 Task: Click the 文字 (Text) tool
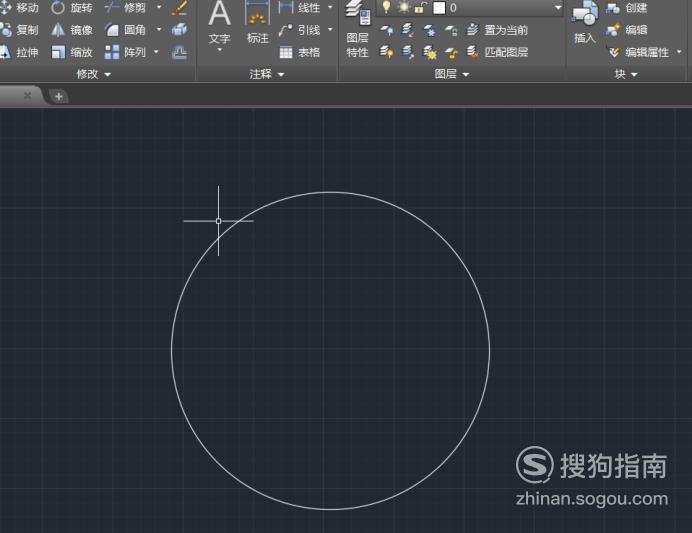click(219, 23)
